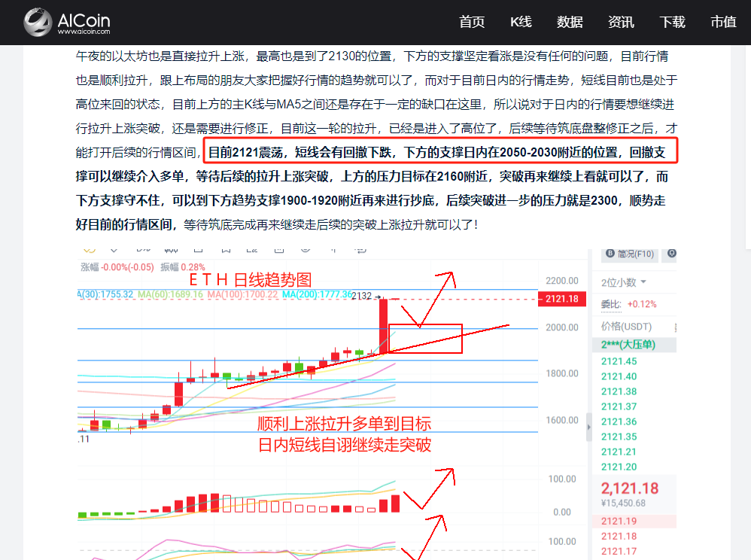Go to the 数据 section

point(570,22)
